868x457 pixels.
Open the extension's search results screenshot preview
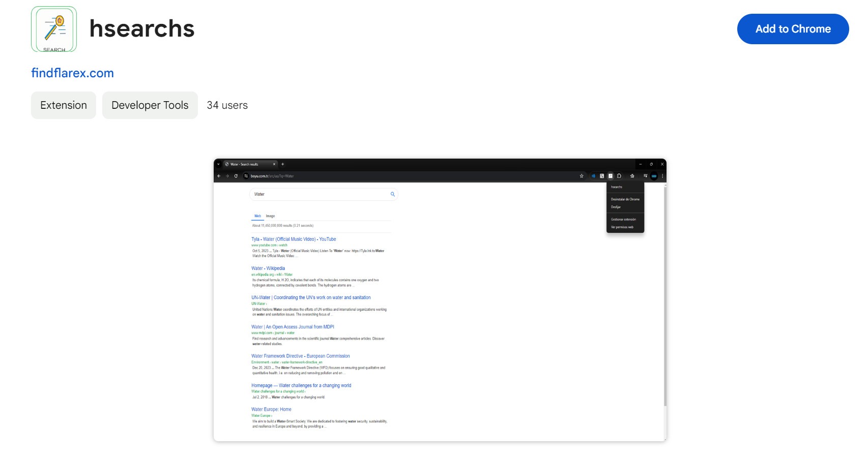click(440, 300)
